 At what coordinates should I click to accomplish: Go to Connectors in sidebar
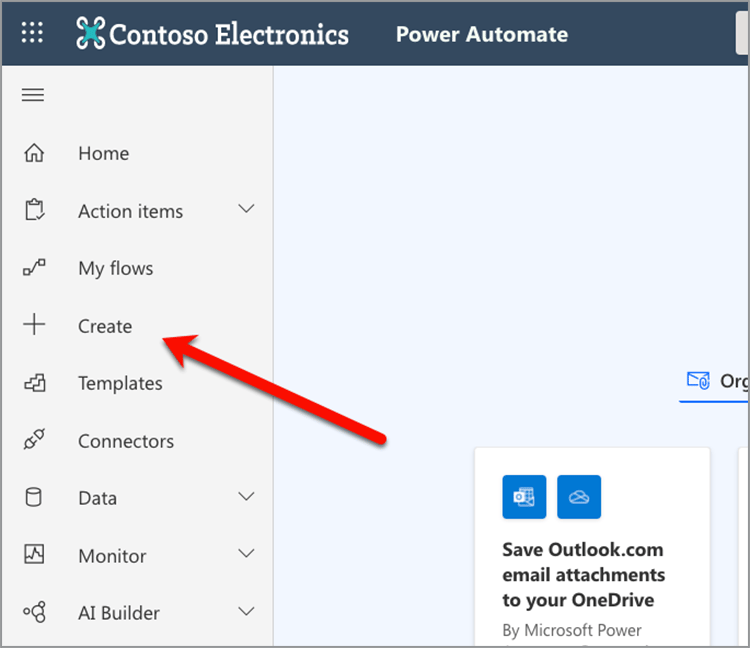pyautogui.click(x=125, y=441)
